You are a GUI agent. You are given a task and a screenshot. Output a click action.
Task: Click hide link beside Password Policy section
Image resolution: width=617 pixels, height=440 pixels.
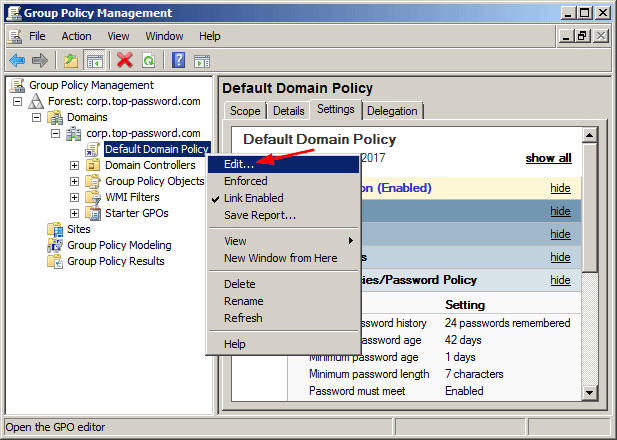click(x=560, y=280)
